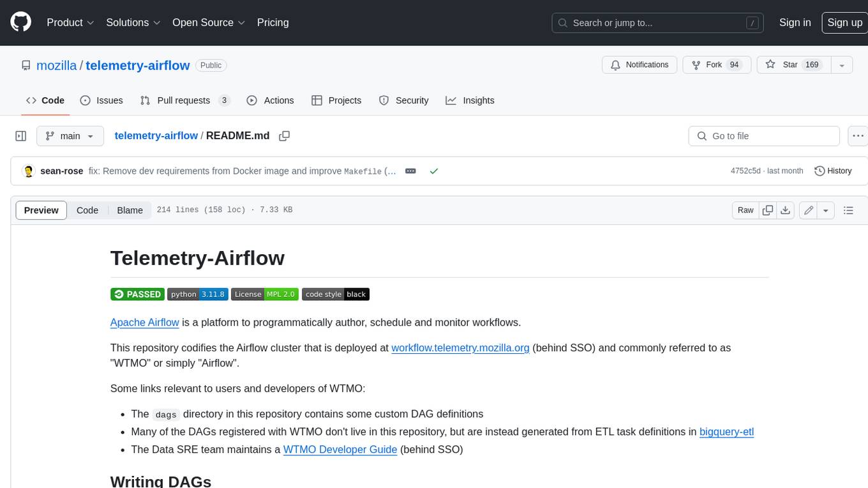Image resolution: width=868 pixels, height=488 pixels.
Task: Expand the Open Source menu
Action: point(209,22)
